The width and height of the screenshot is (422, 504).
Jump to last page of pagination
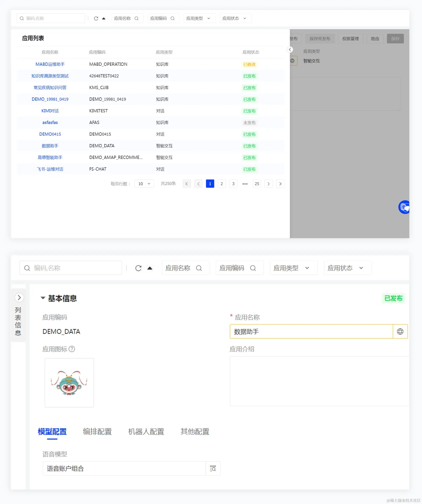pos(280,184)
